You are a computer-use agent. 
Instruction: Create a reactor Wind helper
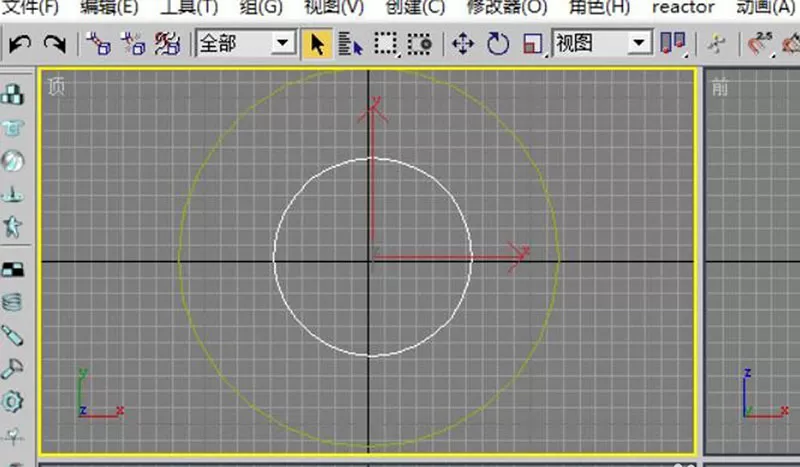(12, 435)
